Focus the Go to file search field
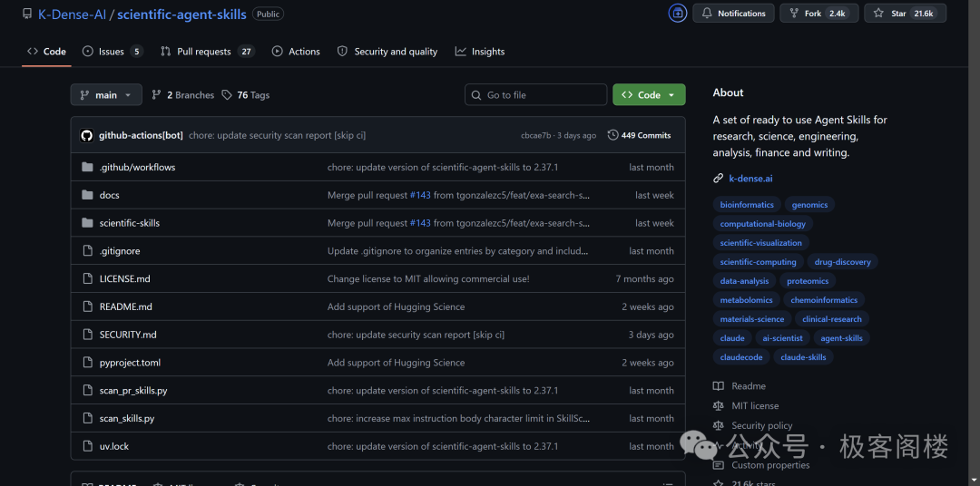The image size is (980, 486). click(535, 95)
